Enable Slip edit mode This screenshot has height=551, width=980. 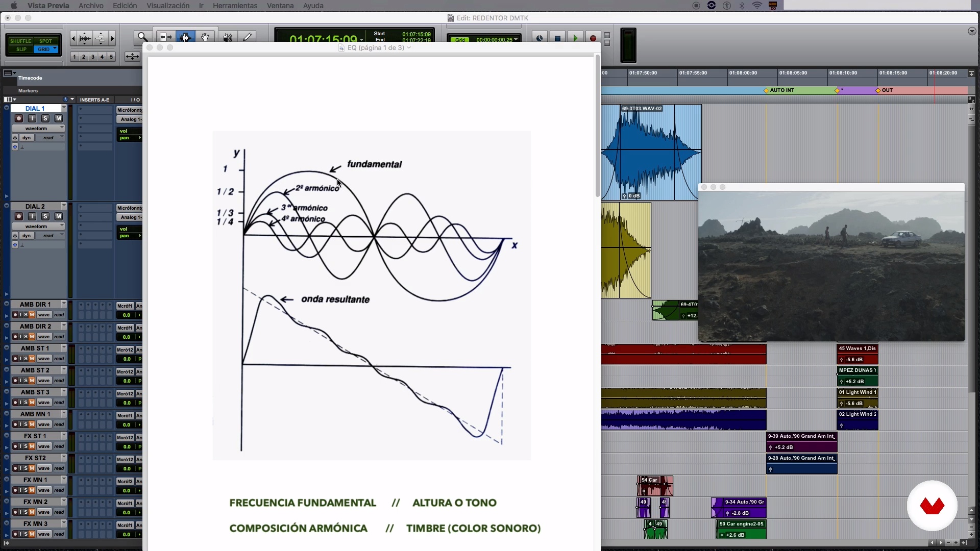pyautogui.click(x=21, y=49)
